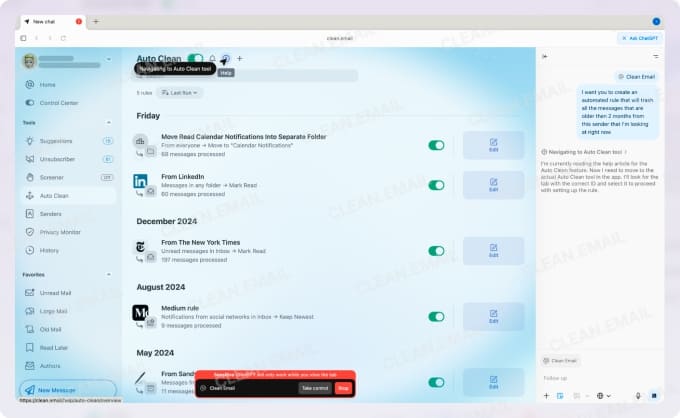Open Suggestions in the Tools sidebar
The height and width of the screenshot is (418, 680).
(x=56, y=141)
